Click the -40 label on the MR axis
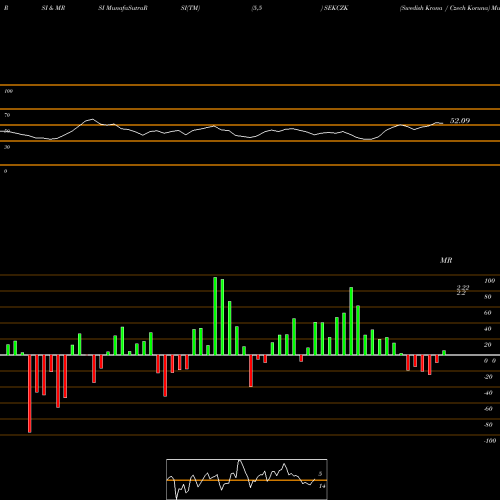500x500 pixels. [488, 393]
